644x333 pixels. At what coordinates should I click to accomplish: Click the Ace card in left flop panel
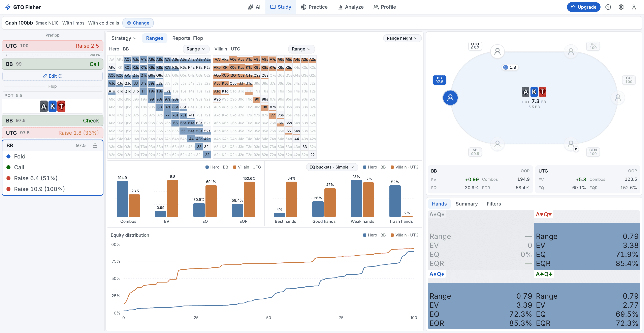coord(43,106)
